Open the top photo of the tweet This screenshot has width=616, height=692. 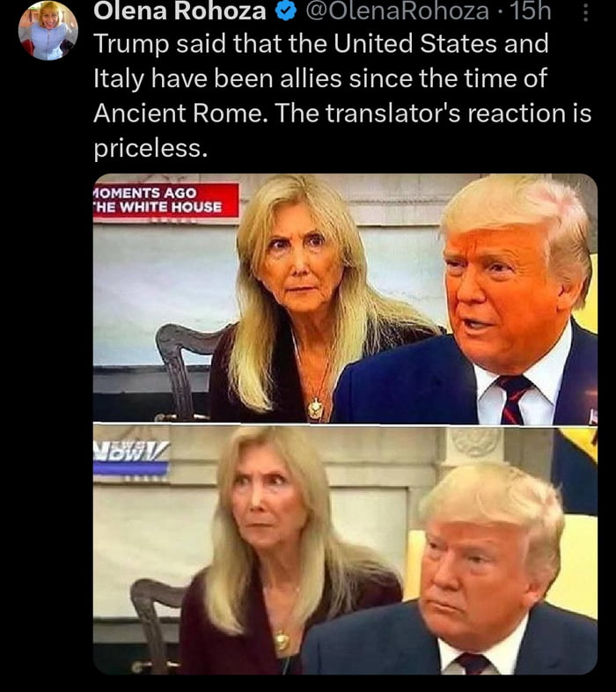pyautogui.click(x=345, y=298)
